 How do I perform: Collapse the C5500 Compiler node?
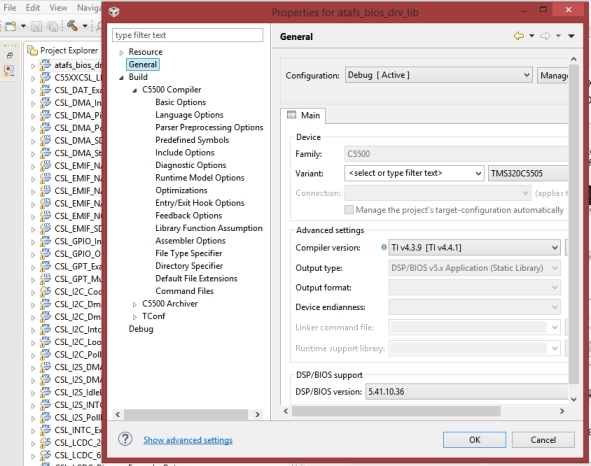coord(135,90)
